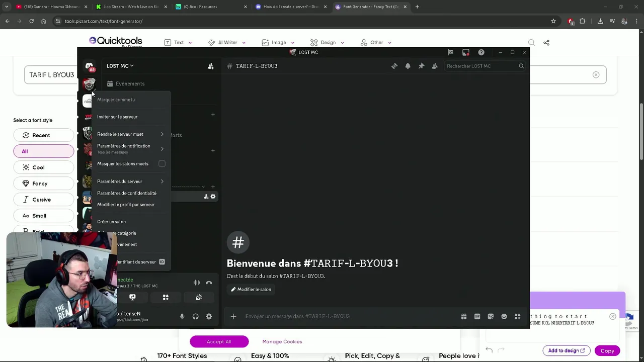Open pinned messages icon in Discord
This screenshot has height=362, width=644.
tap(422, 66)
